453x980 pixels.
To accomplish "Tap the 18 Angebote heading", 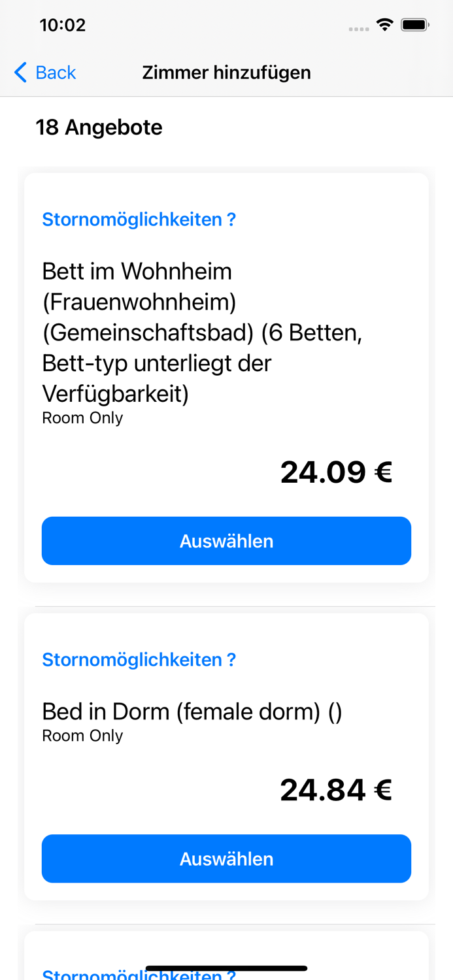I will pyautogui.click(x=99, y=127).
